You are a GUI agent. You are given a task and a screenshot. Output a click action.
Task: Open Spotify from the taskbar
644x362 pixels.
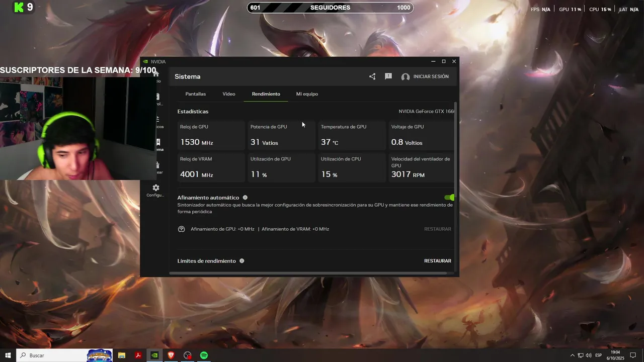coord(204,355)
